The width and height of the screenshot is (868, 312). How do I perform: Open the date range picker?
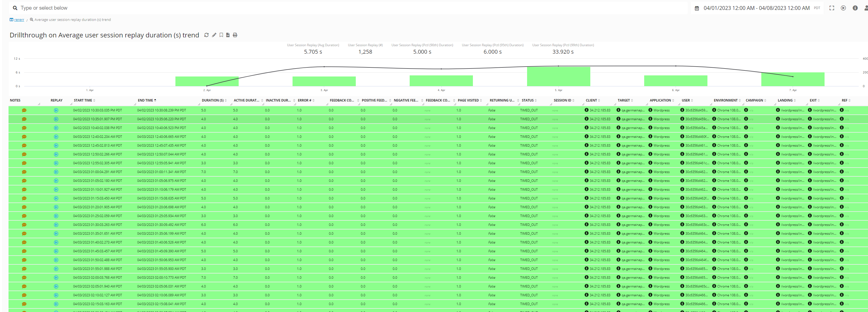(756, 8)
